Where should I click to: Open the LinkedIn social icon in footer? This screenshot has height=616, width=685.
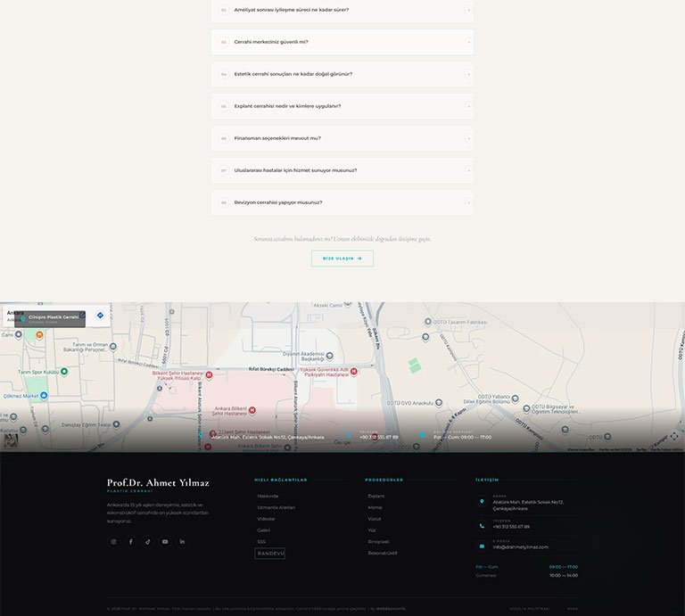point(182,542)
